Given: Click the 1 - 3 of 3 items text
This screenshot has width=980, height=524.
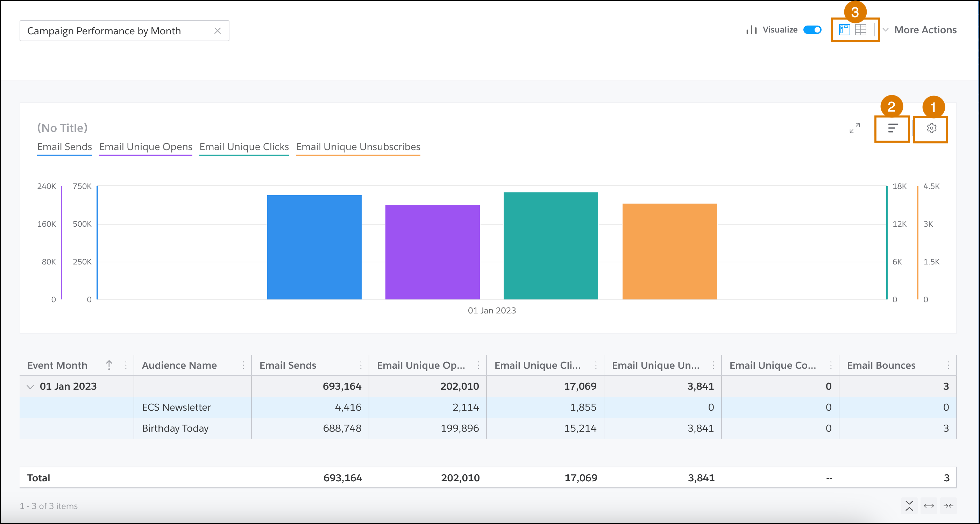Looking at the screenshot, I should (x=49, y=506).
